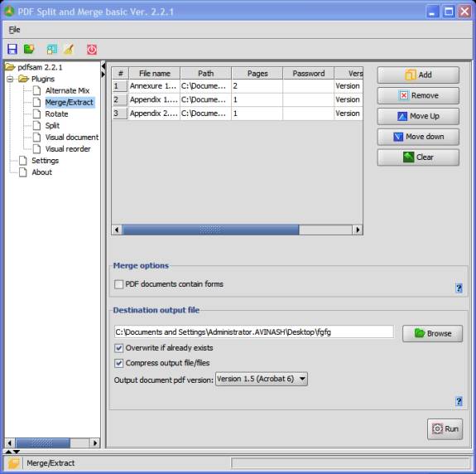
Task: Click the # column header
Action: [121, 73]
